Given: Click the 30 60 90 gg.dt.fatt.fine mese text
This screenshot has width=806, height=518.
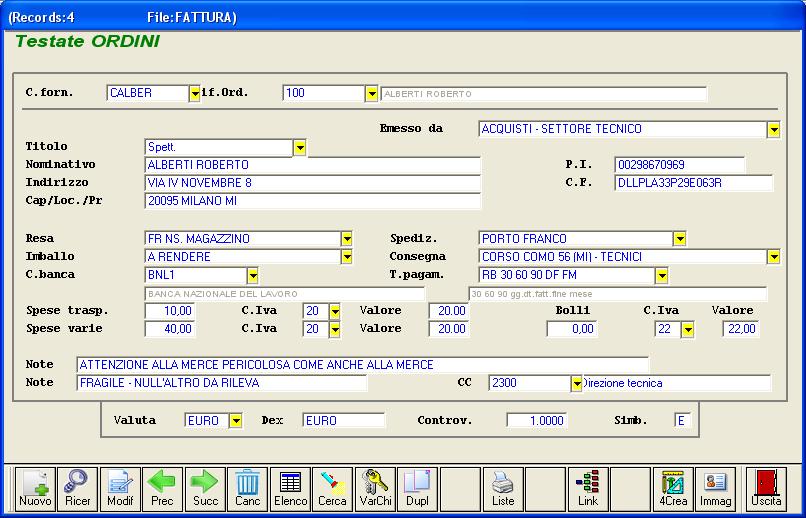Looking at the screenshot, I should [532, 294].
